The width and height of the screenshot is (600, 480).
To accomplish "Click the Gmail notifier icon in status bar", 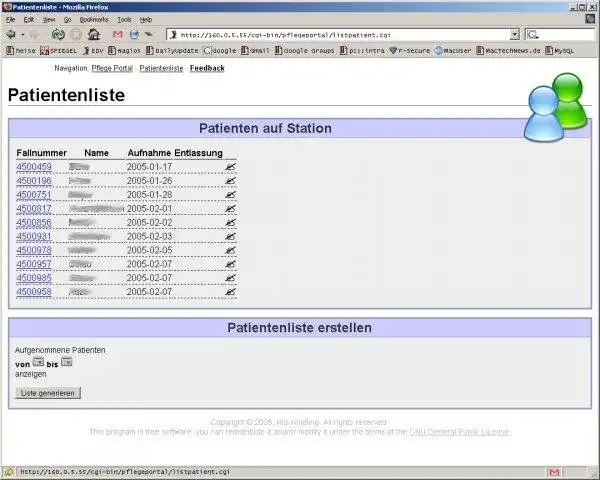I will [x=553, y=472].
